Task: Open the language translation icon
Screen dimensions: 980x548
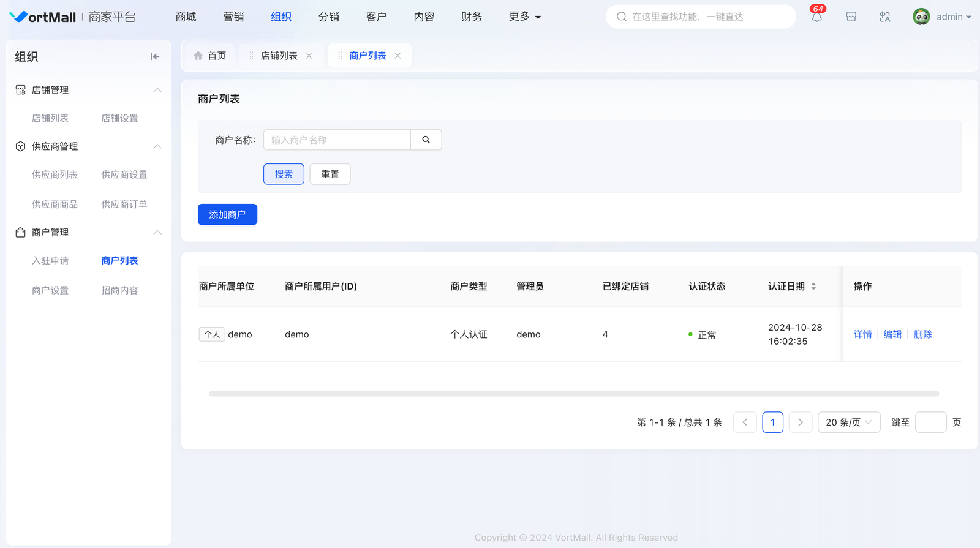Action: coord(884,17)
